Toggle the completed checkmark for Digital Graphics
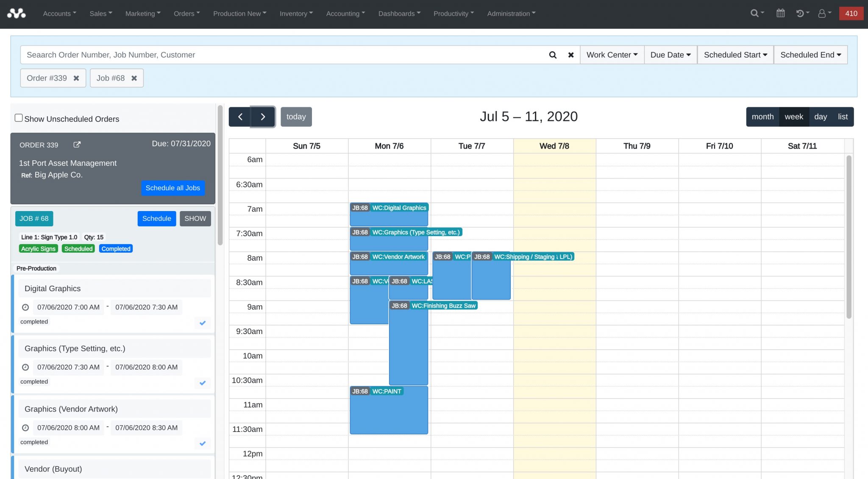 pos(203,323)
